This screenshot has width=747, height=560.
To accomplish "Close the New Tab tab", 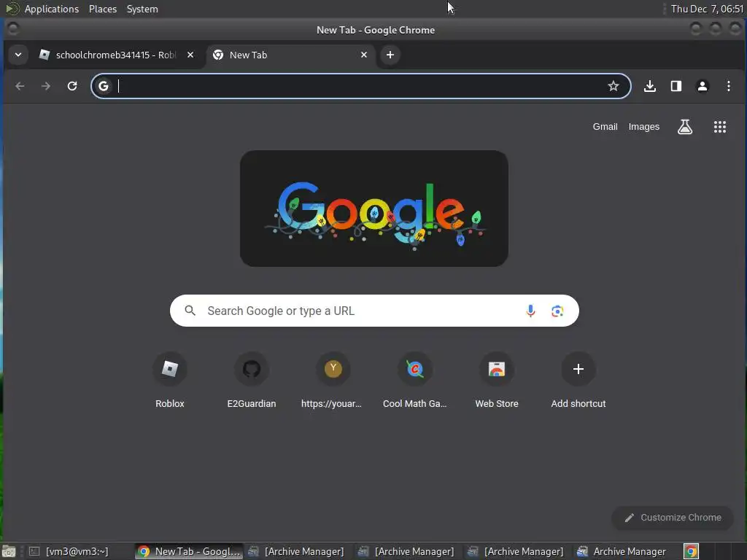I will (364, 55).
